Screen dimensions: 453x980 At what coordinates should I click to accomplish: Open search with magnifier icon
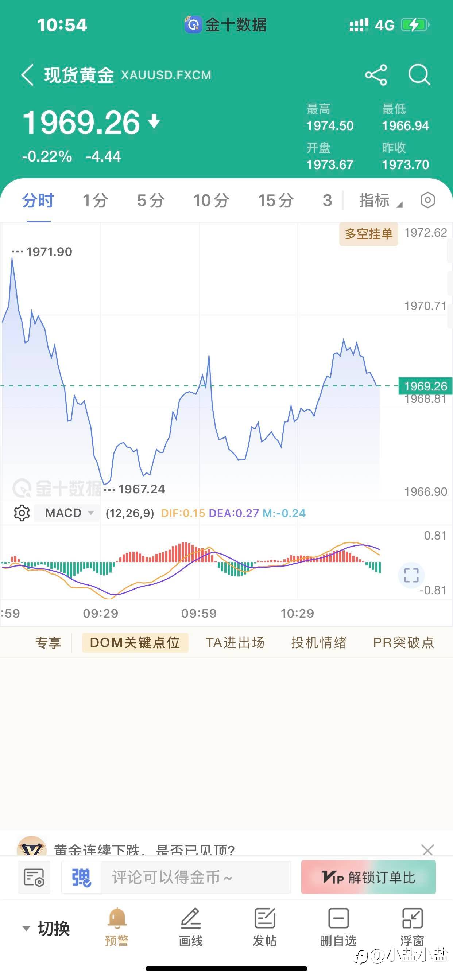[x=419, y=75]
